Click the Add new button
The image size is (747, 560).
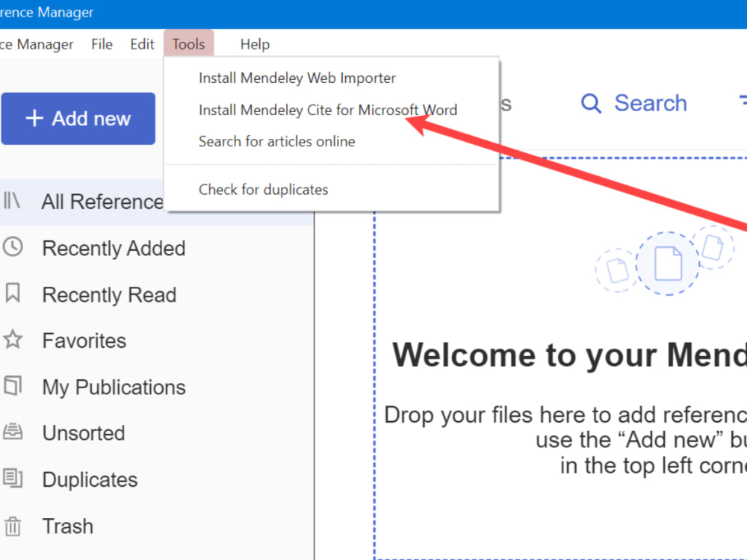[x=78, y=119]
